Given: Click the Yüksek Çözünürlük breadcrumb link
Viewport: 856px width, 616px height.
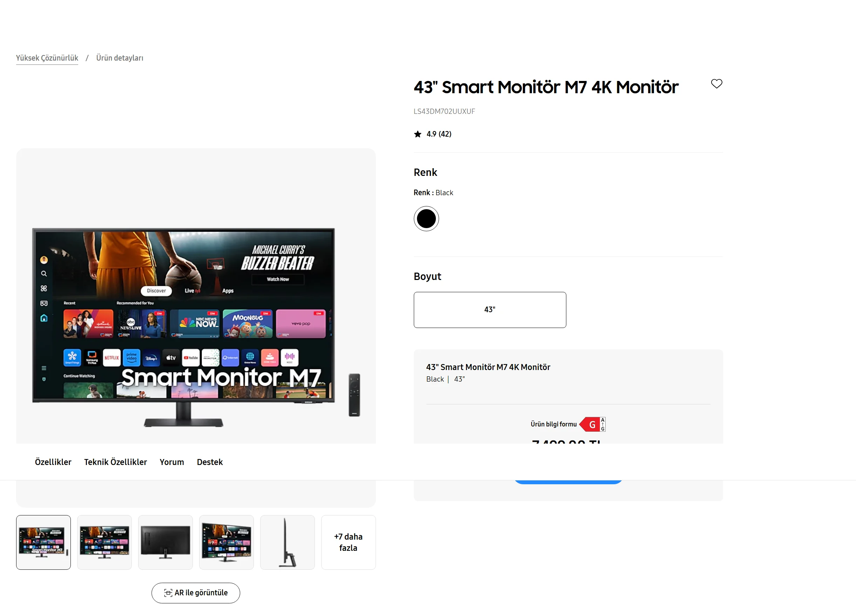Looking at the screenshot, I should pyautogui.click(x=47, y=58).
